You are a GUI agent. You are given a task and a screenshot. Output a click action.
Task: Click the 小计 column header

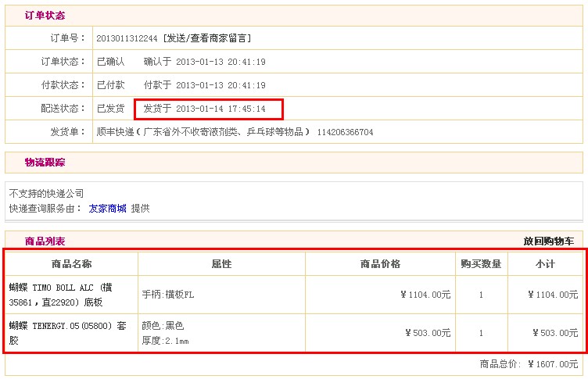pos(545,264)
